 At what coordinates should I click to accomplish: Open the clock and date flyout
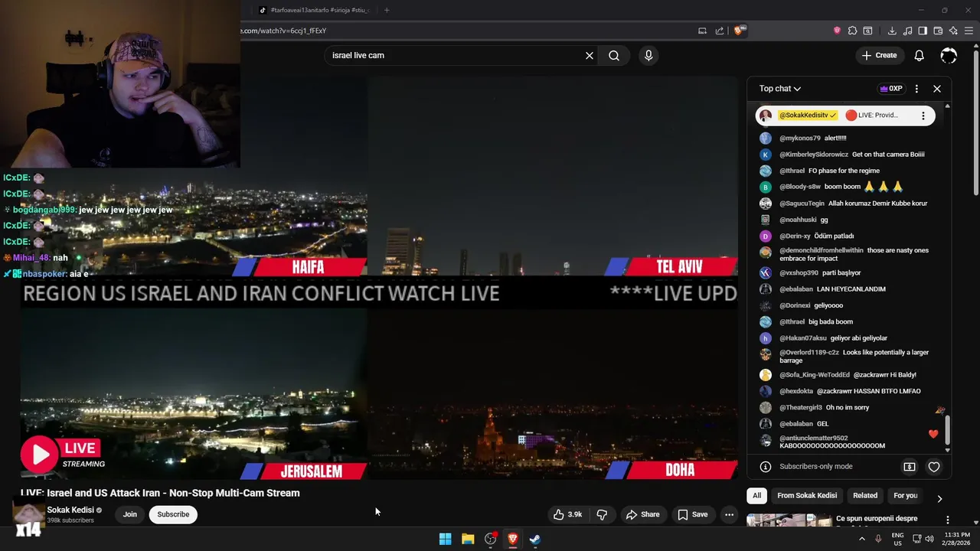(x=957, y=539)
